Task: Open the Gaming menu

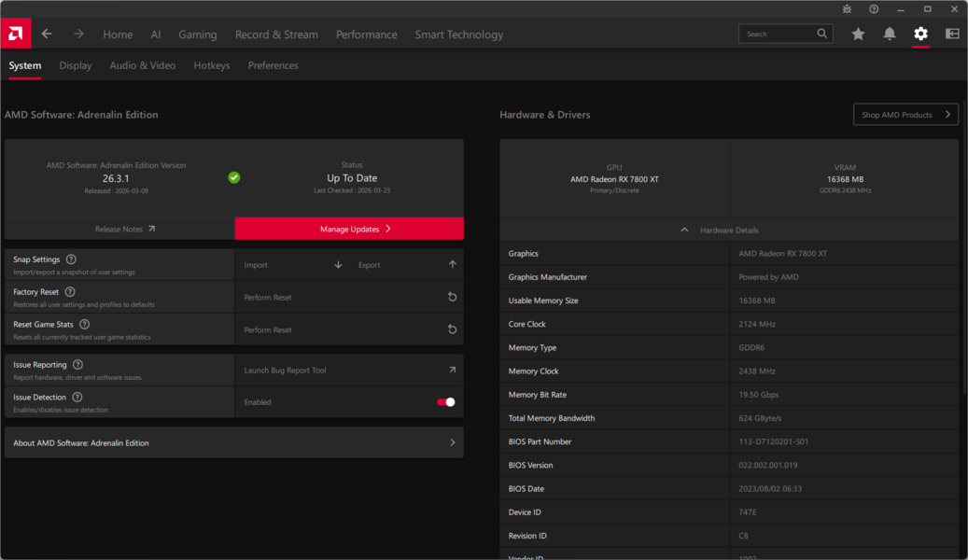Action: click(198, 35)
